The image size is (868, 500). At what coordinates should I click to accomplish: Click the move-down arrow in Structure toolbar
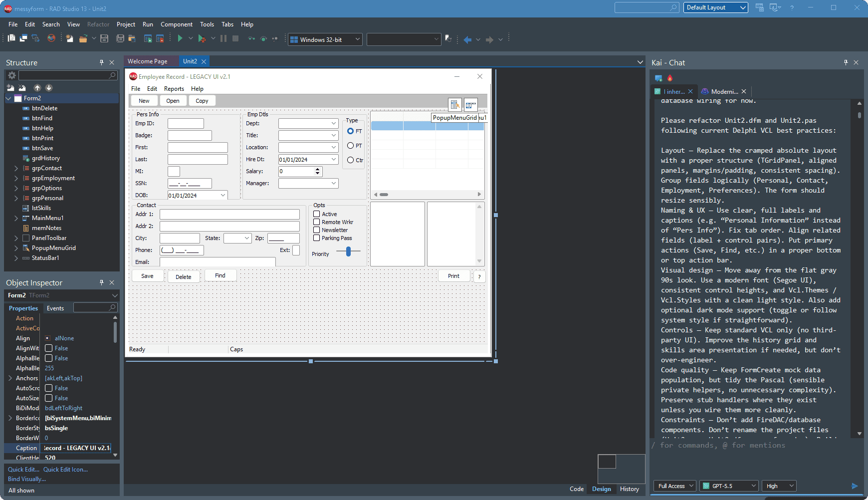(x=49, y=88)
